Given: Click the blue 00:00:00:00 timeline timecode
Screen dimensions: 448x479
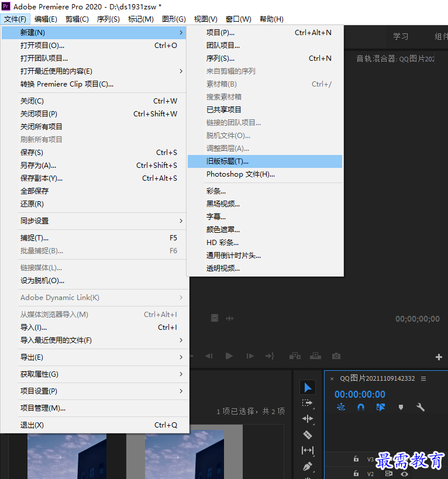Looking at the screenshot, I should tap(360, 394).
